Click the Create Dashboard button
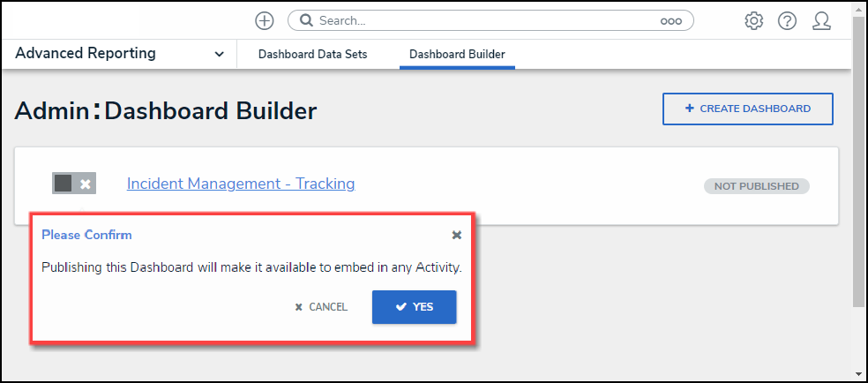 tap(747, 109)
